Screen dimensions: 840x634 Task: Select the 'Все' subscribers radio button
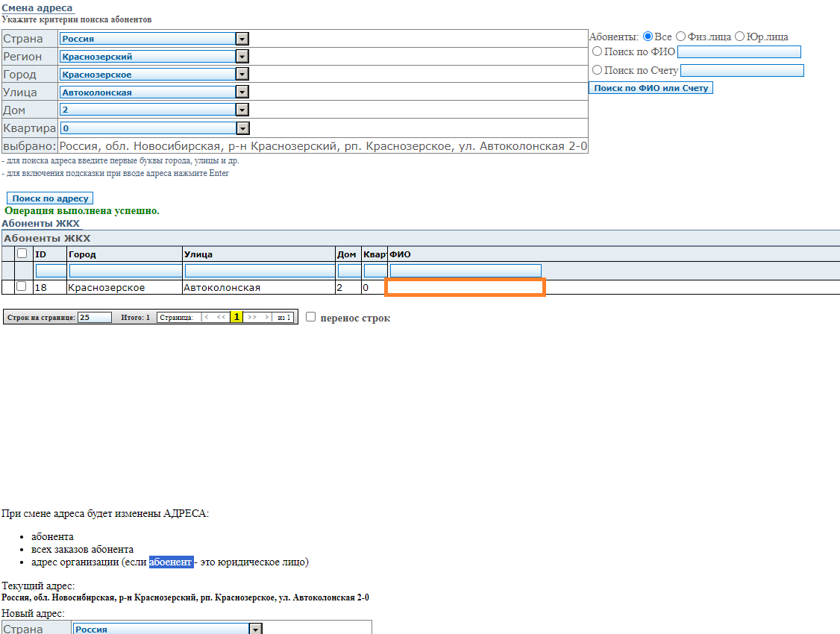coord(648,37)
